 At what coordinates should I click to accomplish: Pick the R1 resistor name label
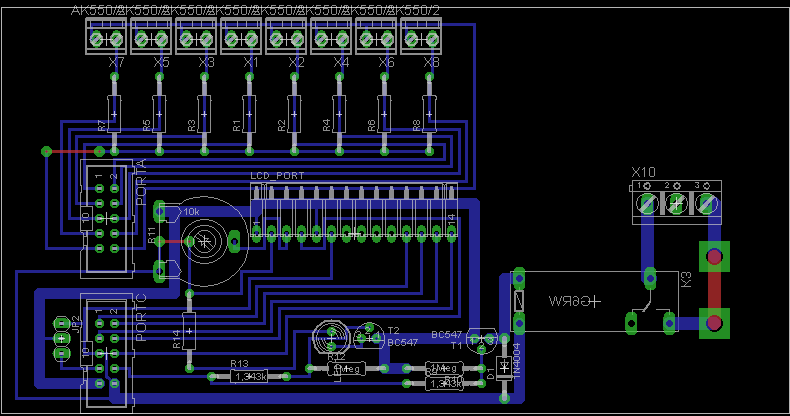point(237,125)
